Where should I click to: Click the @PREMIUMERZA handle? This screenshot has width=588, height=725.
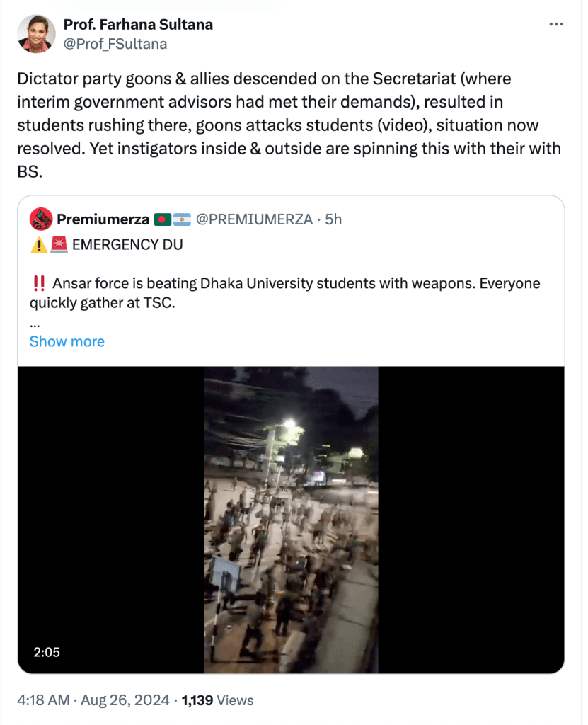(253, 219)
